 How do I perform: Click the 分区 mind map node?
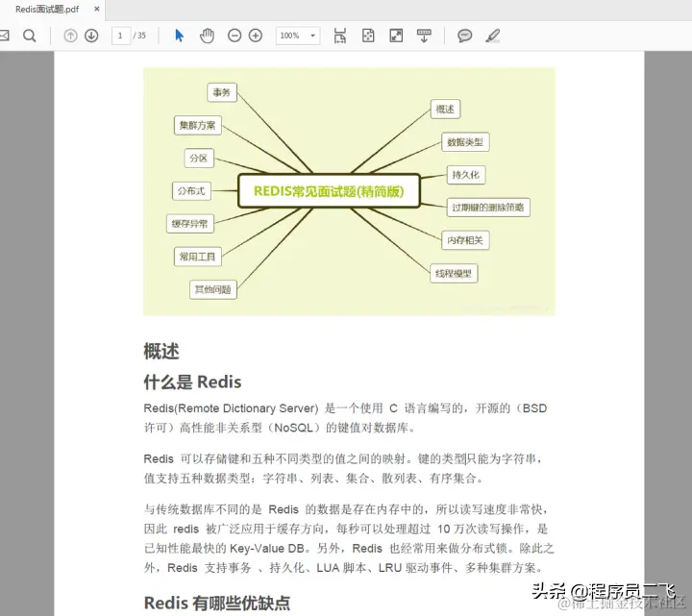tap(199, 158)
